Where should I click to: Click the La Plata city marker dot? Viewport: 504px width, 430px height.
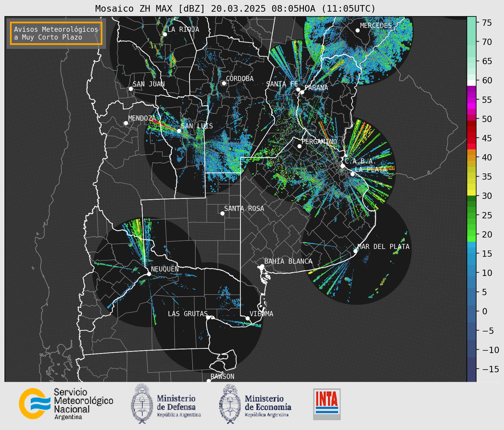tap(353, 174)
